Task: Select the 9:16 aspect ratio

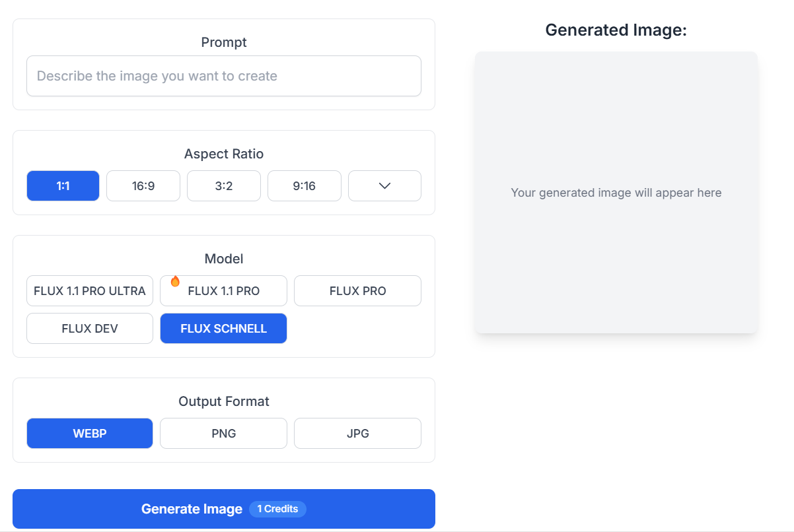Action: (x=304, y=185)
